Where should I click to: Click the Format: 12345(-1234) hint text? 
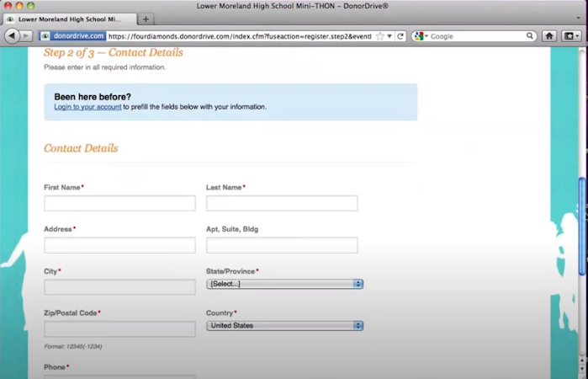click(73, 346)
